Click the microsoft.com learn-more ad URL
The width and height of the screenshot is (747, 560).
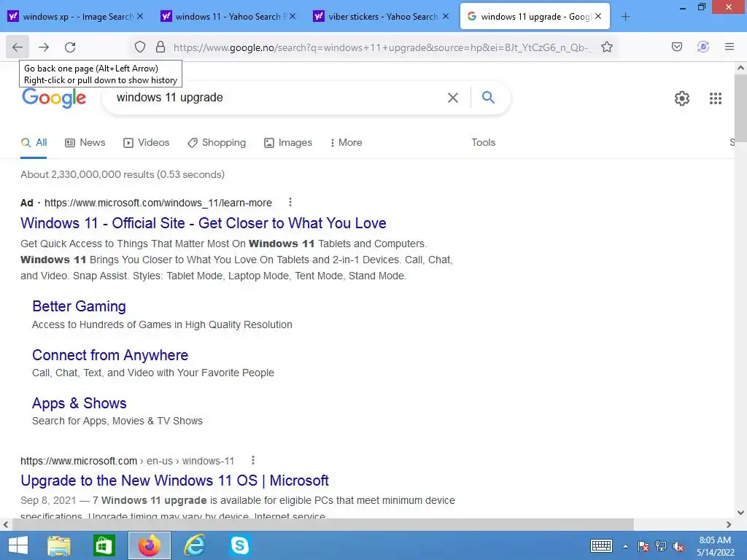[x=158, y=203]
